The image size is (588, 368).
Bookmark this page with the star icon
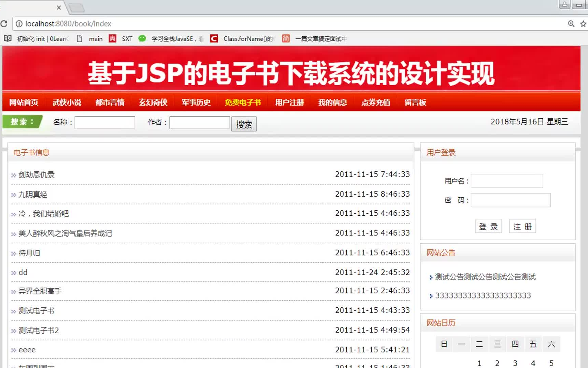click(x=583, y=24)
